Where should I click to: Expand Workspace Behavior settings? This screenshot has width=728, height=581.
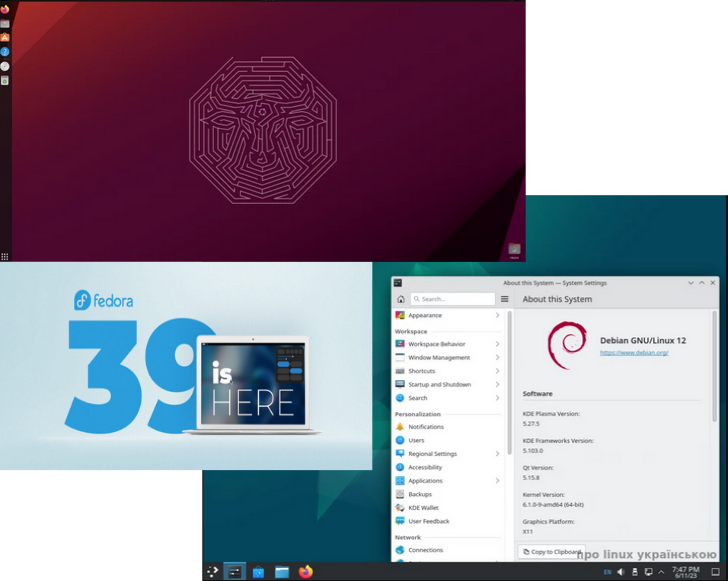[x=448, y=344]
